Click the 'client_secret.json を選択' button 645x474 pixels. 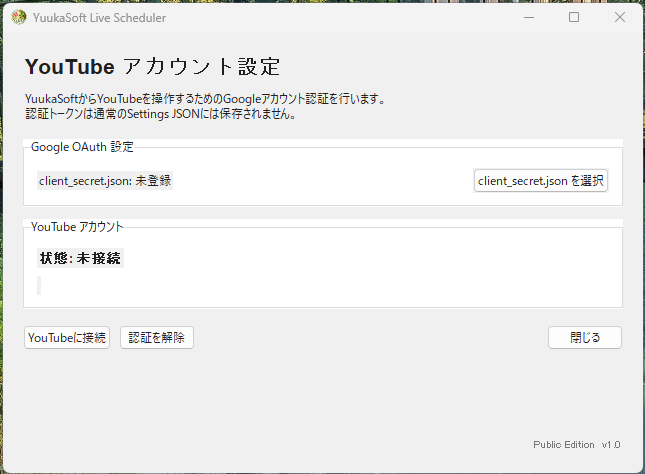click(x=541, y=181)
